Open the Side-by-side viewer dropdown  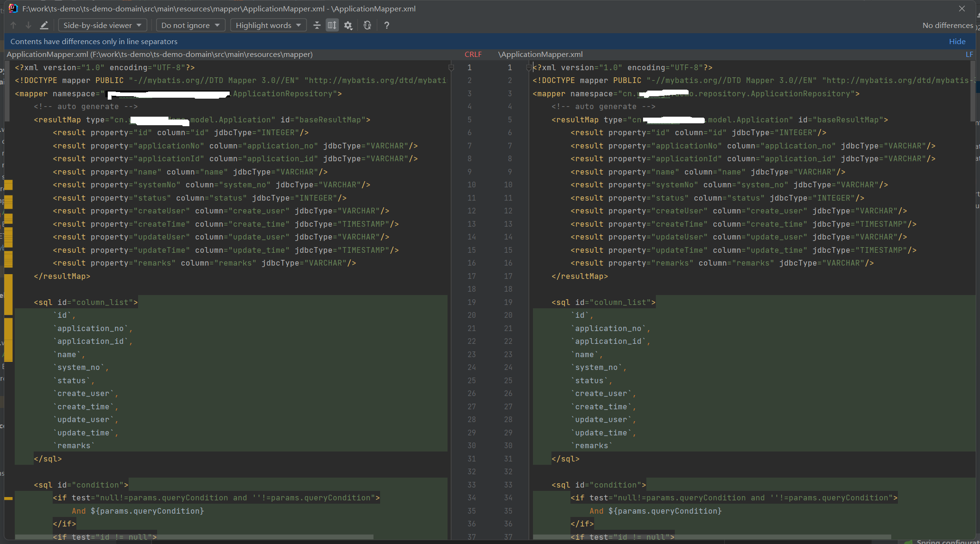point(103,25)
